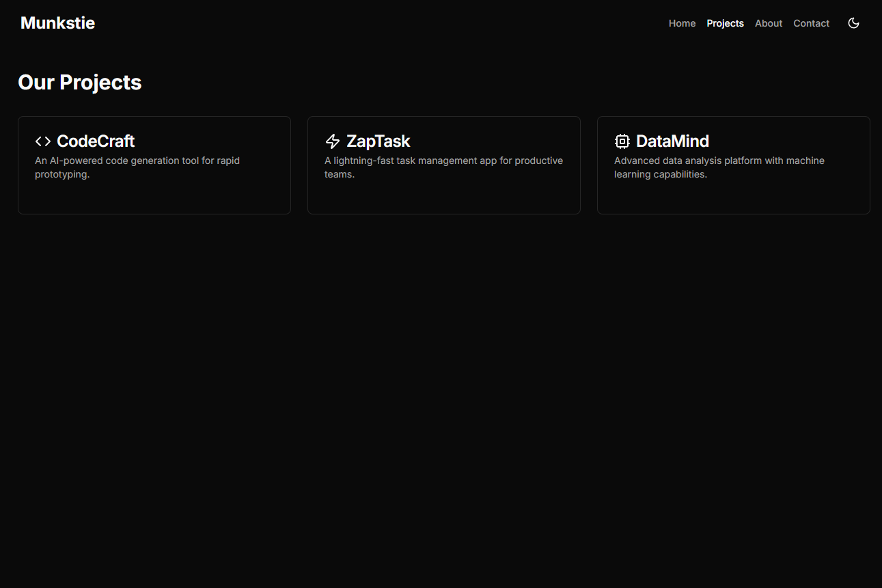882x588 pixels.
Task: Open the DataMind project title
Action: (x=672, y=141)
